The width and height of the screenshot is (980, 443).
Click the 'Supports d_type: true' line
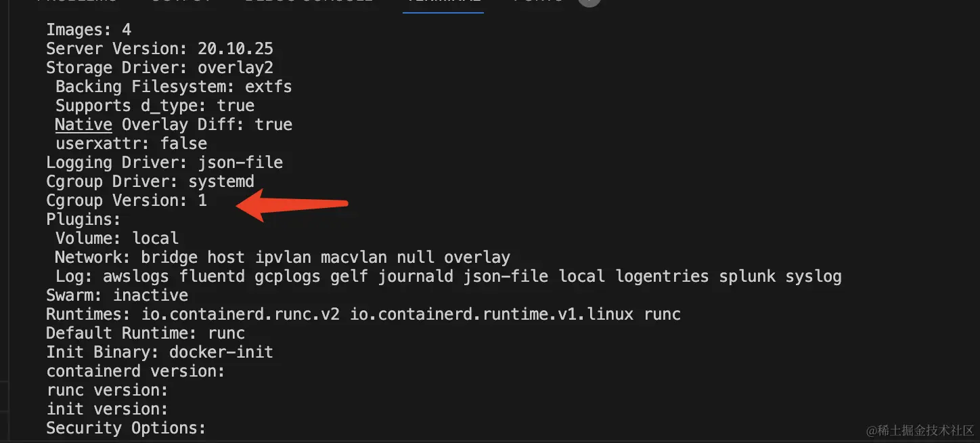(x=155, y=106)
